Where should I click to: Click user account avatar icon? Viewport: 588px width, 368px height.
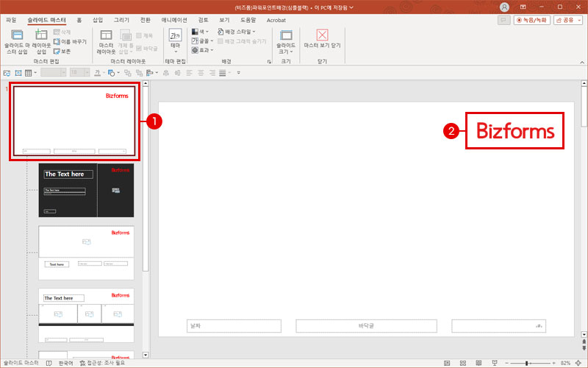click(505, 7)
